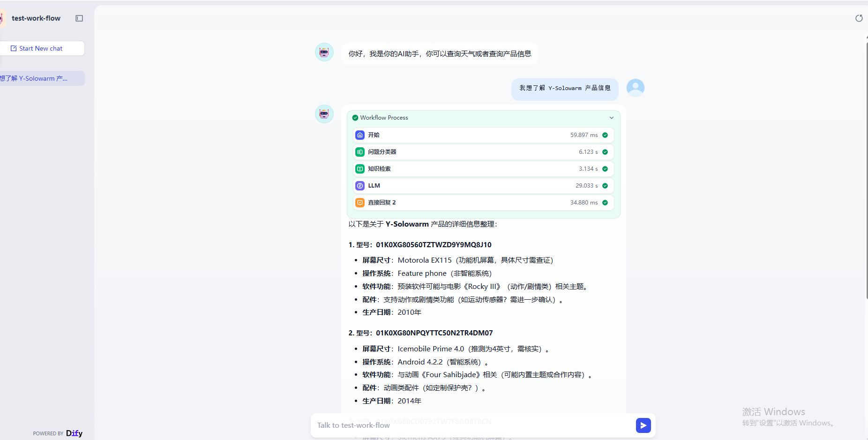The image size is (868, 440).
Task: Expand the 开始 workflow step row
Action: (483, 135)
